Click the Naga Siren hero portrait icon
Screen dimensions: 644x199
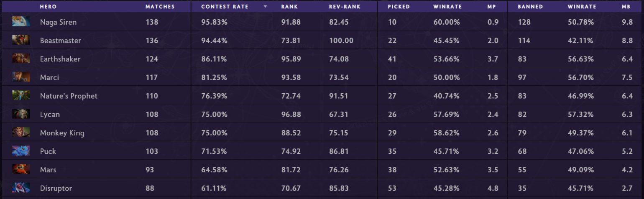coord(21,22)
